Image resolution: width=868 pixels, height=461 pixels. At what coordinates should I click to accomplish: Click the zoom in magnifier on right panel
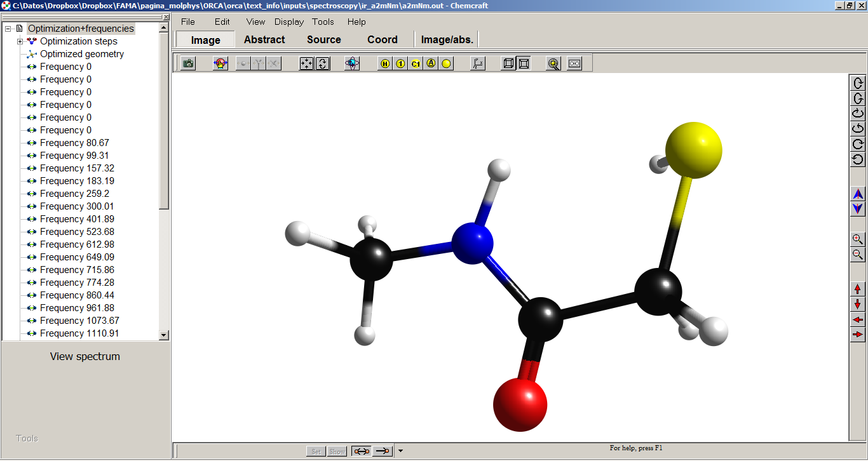click(x=857, y=239)
